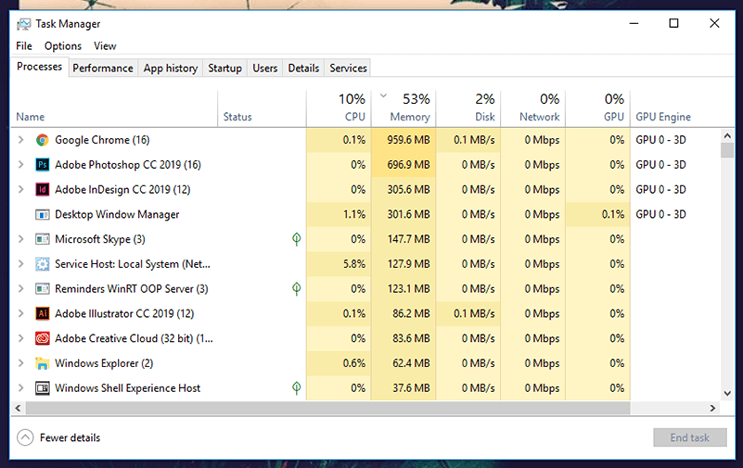
Task: Sort by the GPU column header
Action: (598, 108)
